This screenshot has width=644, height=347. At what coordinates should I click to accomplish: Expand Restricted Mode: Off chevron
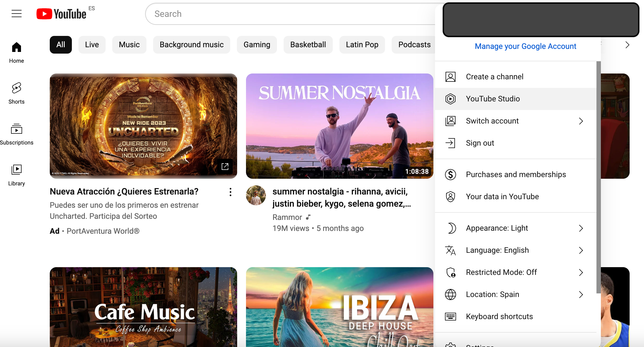coord(581,272)
